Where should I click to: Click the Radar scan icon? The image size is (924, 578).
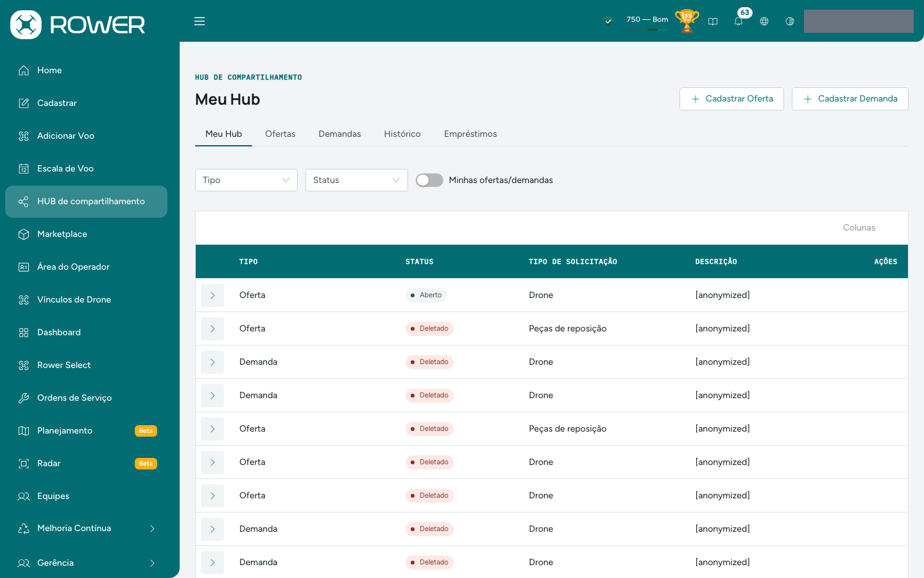coord(24,463)
